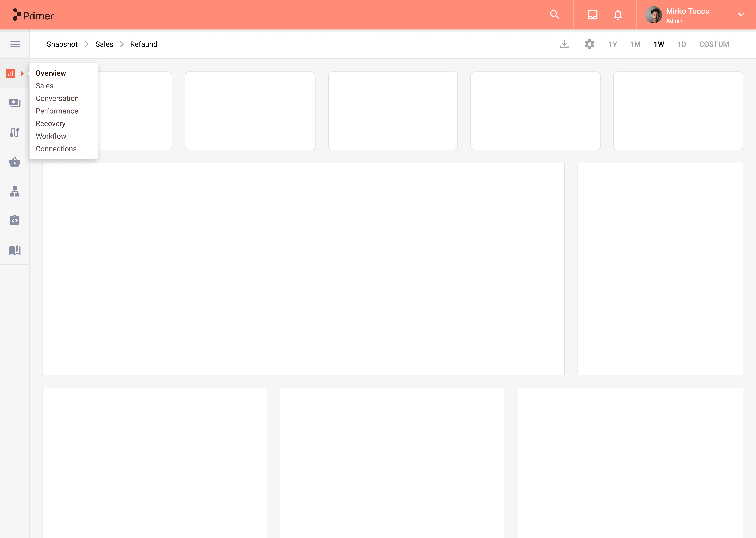Image resolution: width=756 pixels, height=538 pixels.
Task: Collapse the red arrow next to analytics icon
Action: click(22, 73)
